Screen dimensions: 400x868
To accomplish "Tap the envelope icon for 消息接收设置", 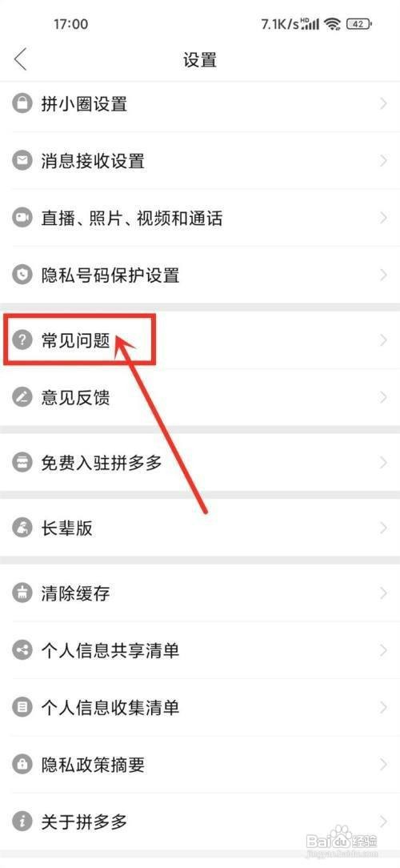I will click(x=22, y=161).
